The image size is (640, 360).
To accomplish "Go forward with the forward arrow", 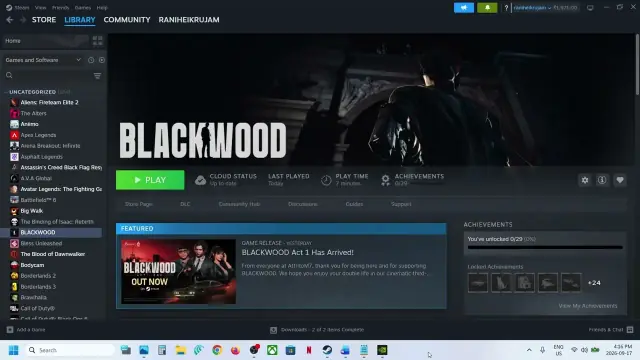I will 23,20.
